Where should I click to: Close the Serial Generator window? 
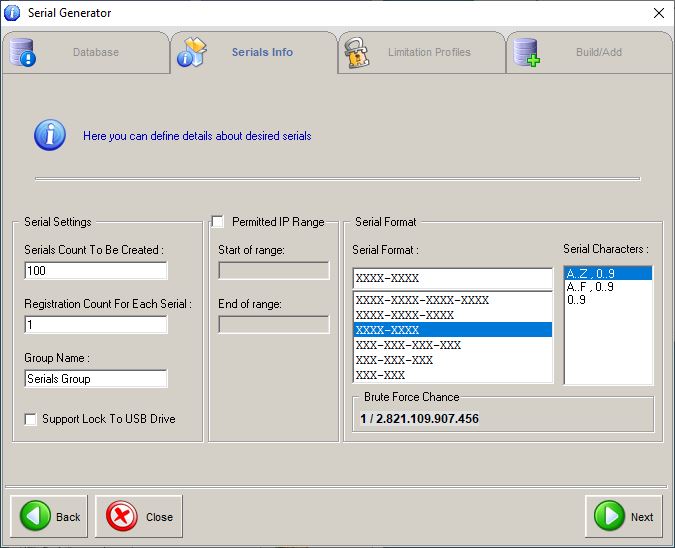659,13
